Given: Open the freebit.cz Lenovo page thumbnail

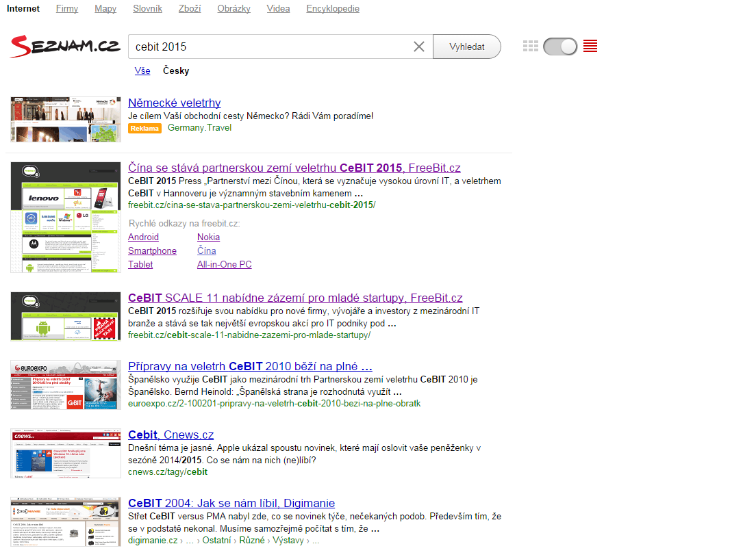Looking at the screenshot, I should click(66, 218).
